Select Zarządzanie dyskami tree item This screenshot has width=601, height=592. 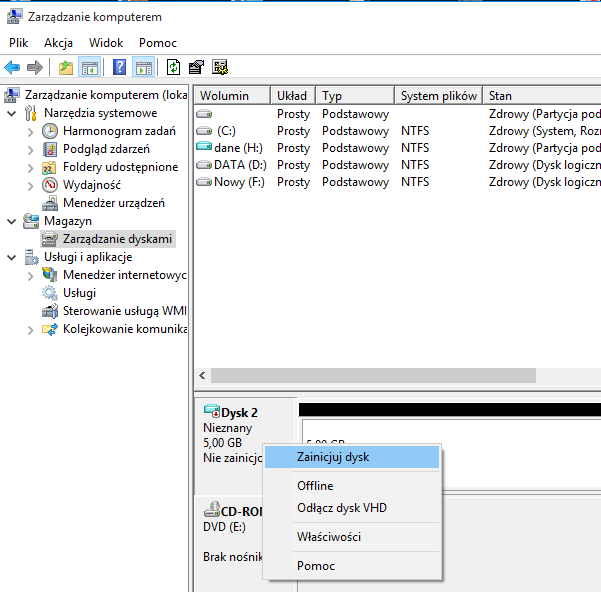click(117, 239)
